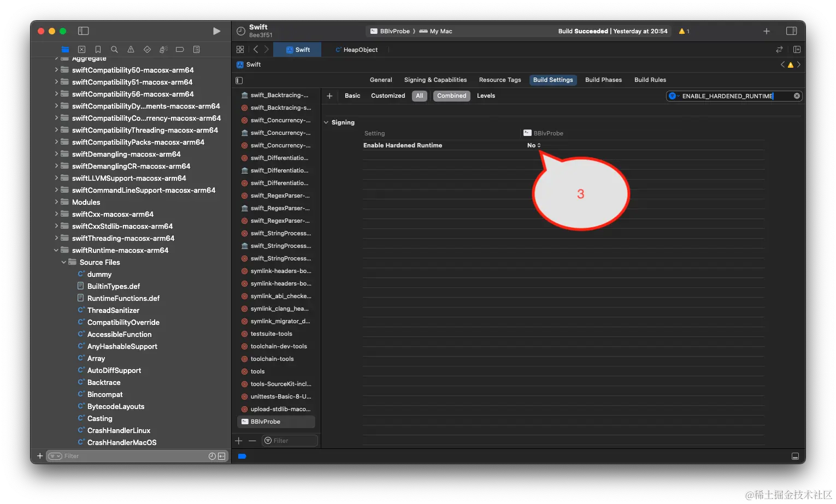The image size is (836, 504).
Task: Select the BBIvProbe target in list
Action: coord(276,422)
